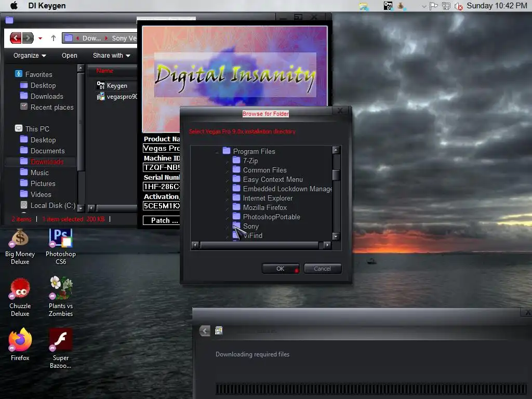
Task: Click the DI keygen icon in the menu bar
Action: coord(388,6)
